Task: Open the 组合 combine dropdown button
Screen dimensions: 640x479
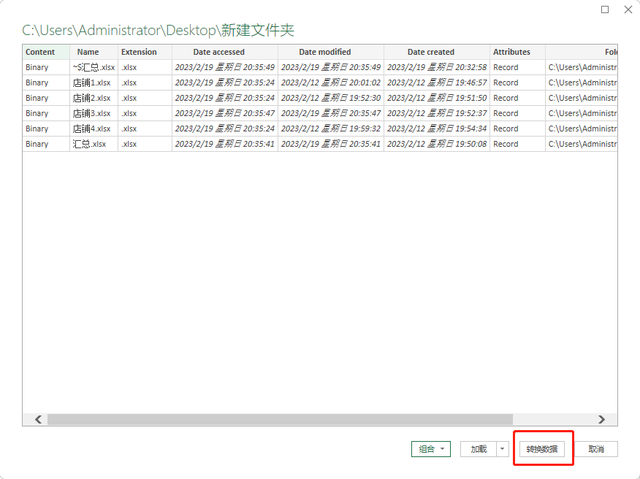Action: click(431, 449)
